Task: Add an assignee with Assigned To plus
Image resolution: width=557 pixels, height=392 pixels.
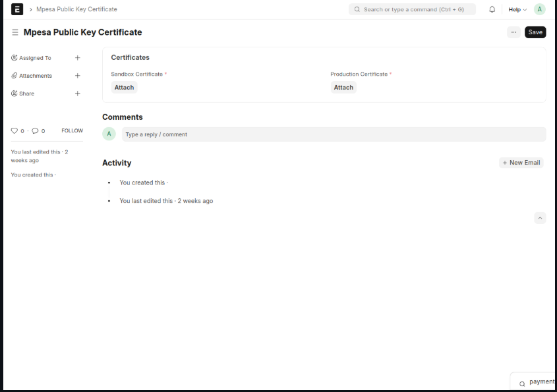Action: (x=77, y=58)
